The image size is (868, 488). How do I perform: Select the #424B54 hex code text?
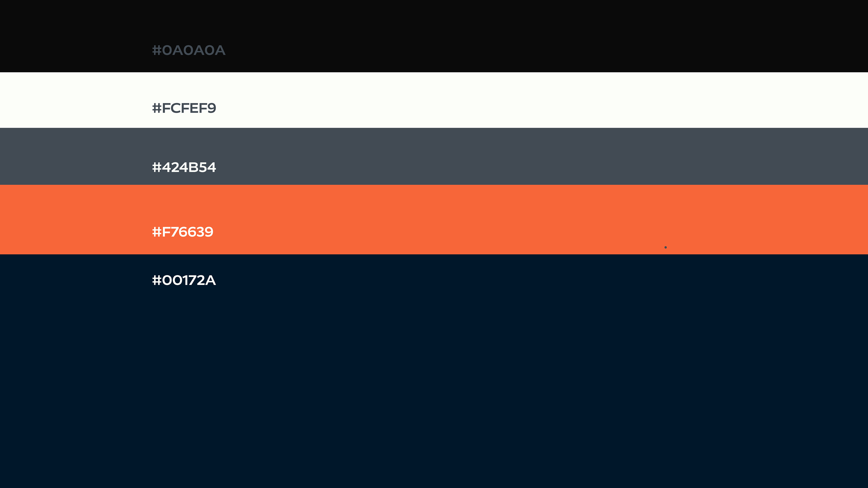click(184, 167)
